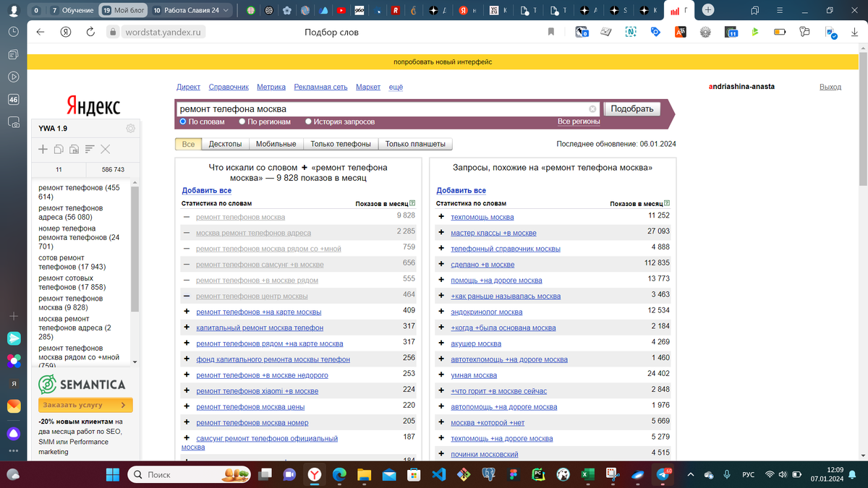Viewport: 868px width, 488px height.
Task: Open Alice assistant purple icon in sidebar
Action: coord(14,434)
